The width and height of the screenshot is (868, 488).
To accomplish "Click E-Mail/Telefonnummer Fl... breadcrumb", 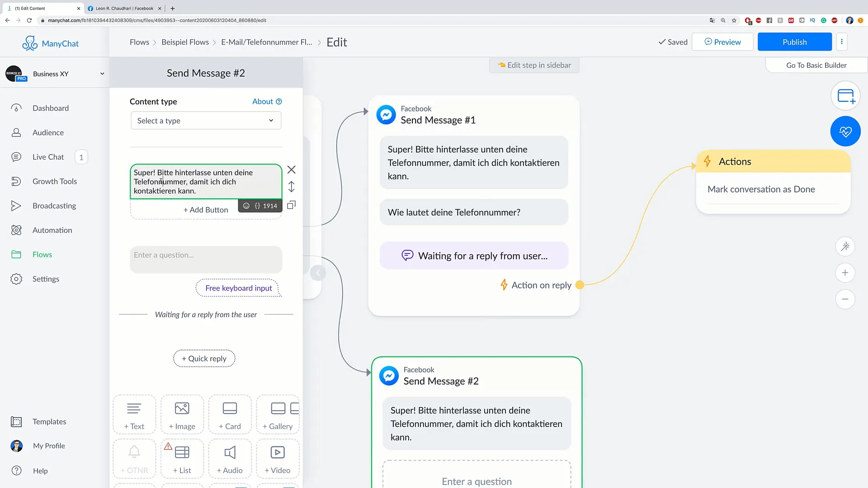I will click(267, 42).
